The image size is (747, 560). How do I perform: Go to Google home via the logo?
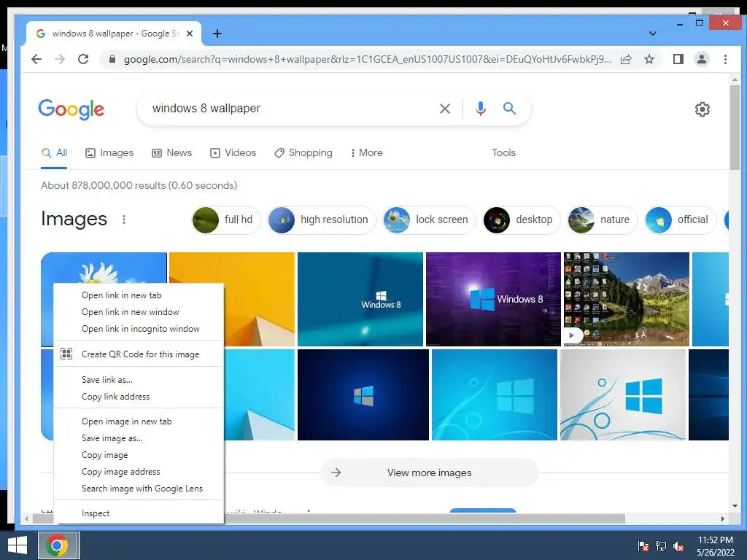click(x=71, y=109)
